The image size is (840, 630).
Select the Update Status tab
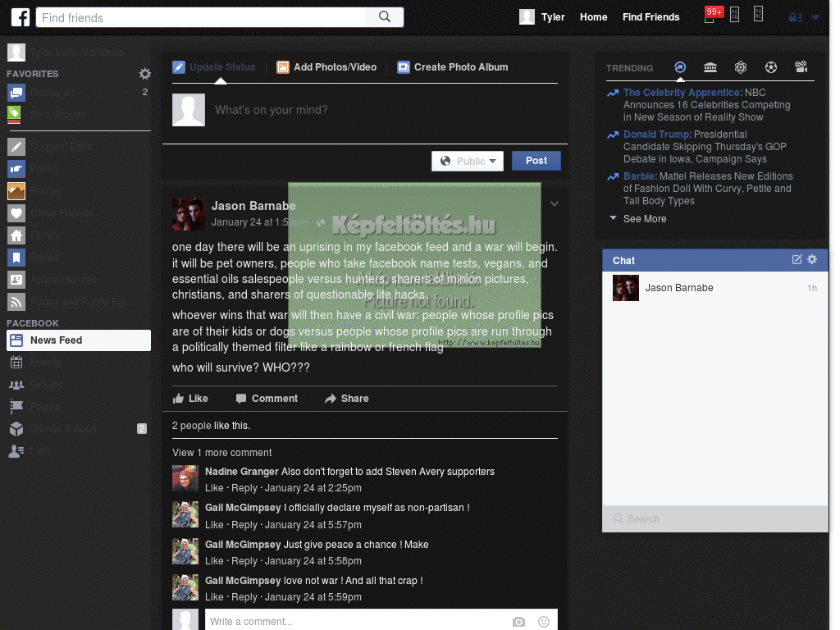(x=214, y=67)
